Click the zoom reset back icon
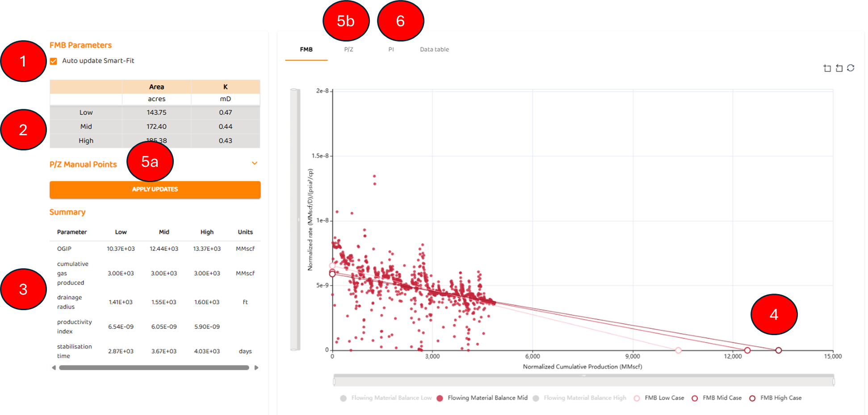This screenshot has height=415, width=868. [x=839, y=68]
